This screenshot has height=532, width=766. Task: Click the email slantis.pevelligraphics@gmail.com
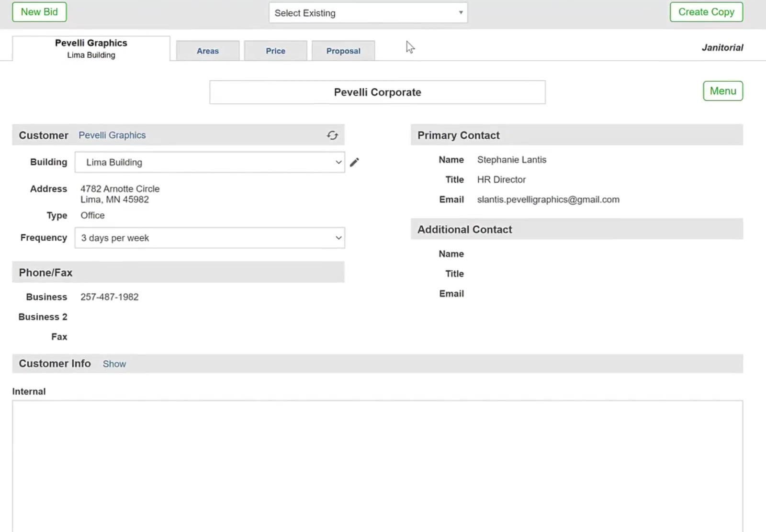[x=548, y=199]
